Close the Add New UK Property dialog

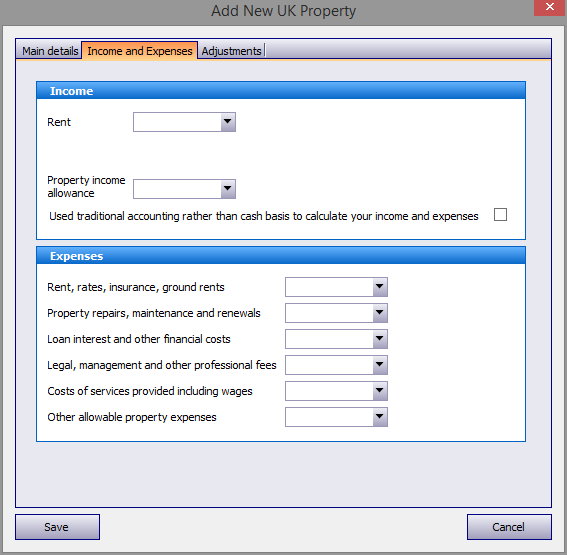550,7
